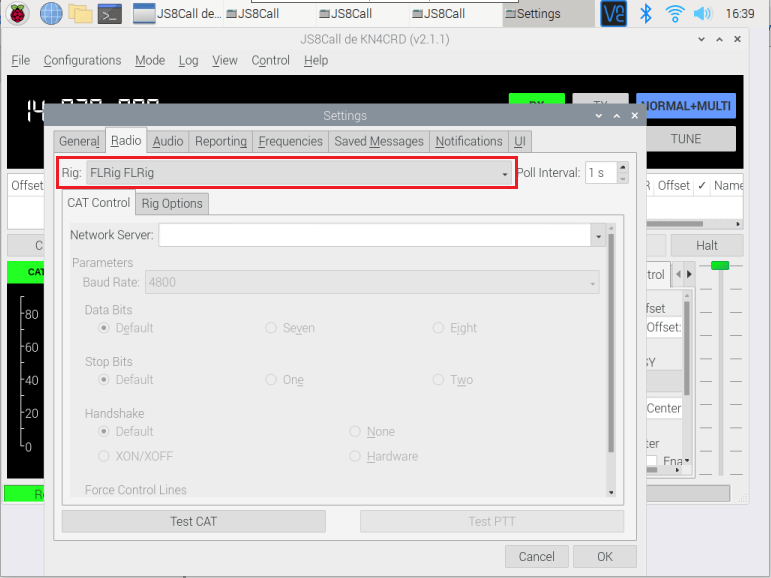The height and width of the screenshot is (578, 771).
Task: Open the Rig Options tab
Action: click(172, 203)
